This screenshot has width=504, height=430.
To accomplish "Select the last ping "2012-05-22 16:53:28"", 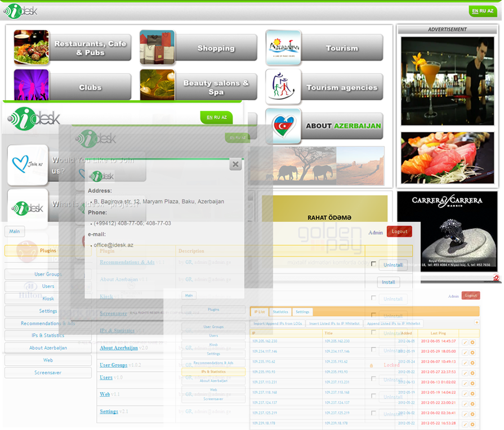I will pos(439,423).
